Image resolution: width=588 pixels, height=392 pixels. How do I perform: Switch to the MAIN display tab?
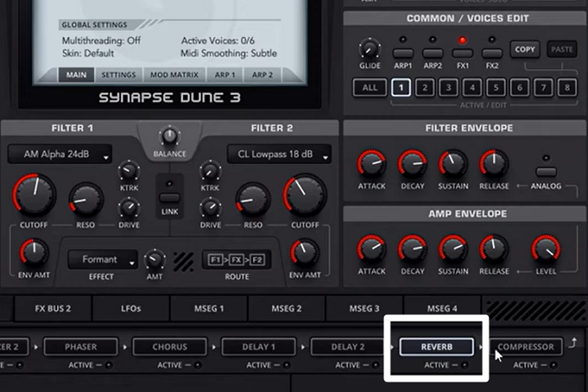(x=76, y=75)
